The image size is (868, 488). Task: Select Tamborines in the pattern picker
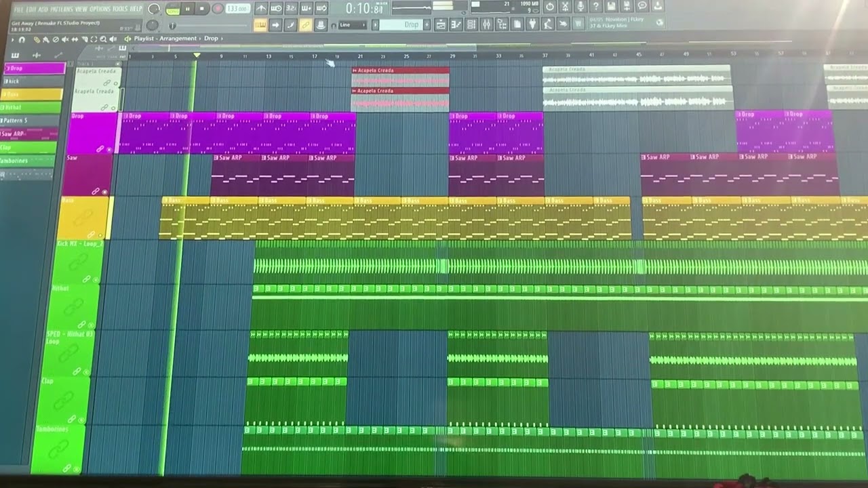point(27,161)
